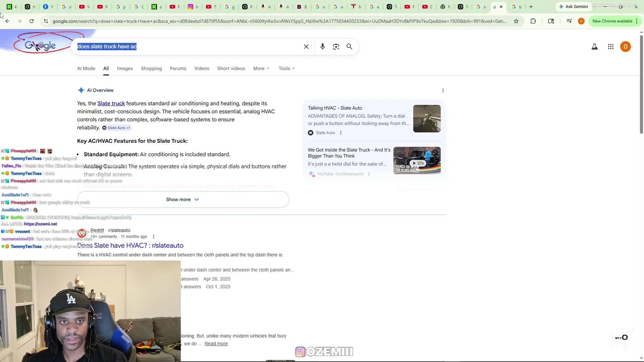
Task: Open Does Slate have HVAC Reddit result
Action: click(x=130, y=245)
